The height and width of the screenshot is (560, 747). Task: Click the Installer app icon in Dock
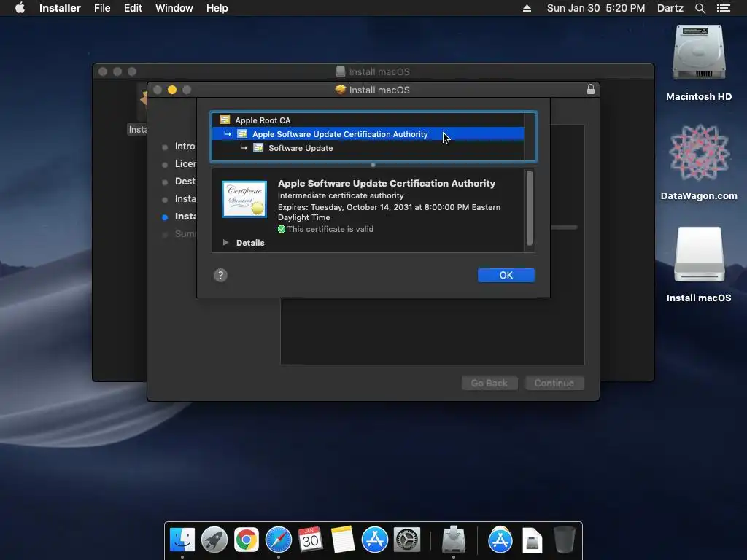point(454,540)
